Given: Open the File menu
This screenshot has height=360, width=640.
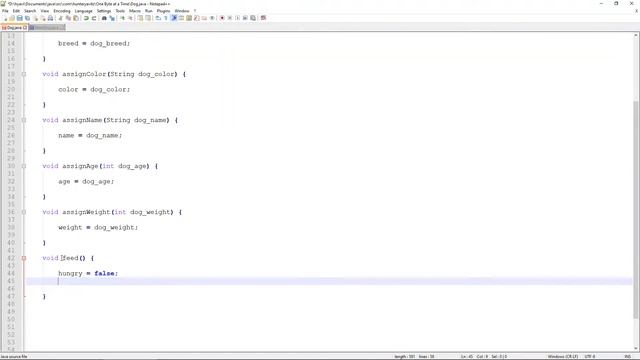Looking at the screenshot, I should coord(5,11).
